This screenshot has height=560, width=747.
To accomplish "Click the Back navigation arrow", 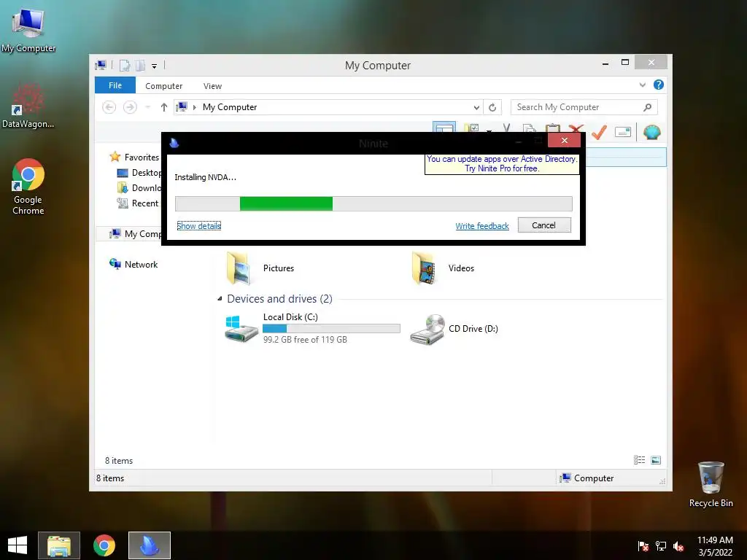I will [x=109, y=107].
